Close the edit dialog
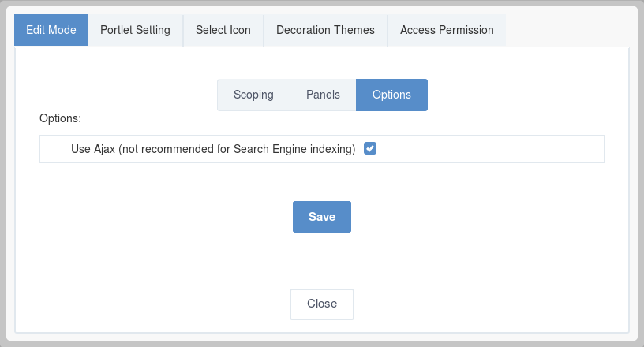The image size is (644, 347). pyautogui.click(x=322, y=304)
